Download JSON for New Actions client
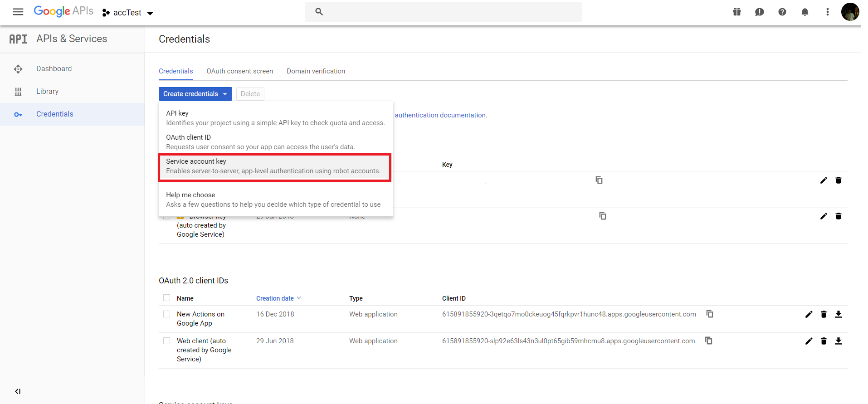The height and width of the screenshot is (404, 868). tap(839, 314)
